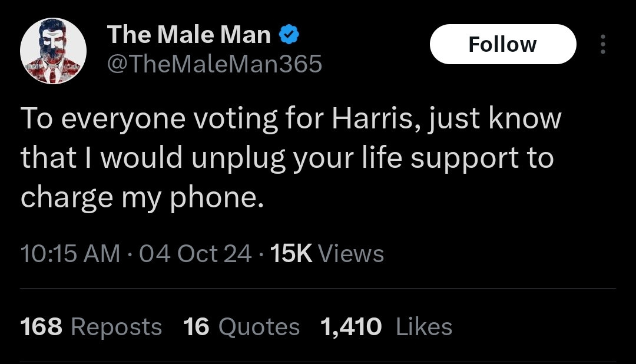Visit the @TheMaleMan365 handle link
The height and width of the screenshot is (364, 636).
click(x=214, y=64)
